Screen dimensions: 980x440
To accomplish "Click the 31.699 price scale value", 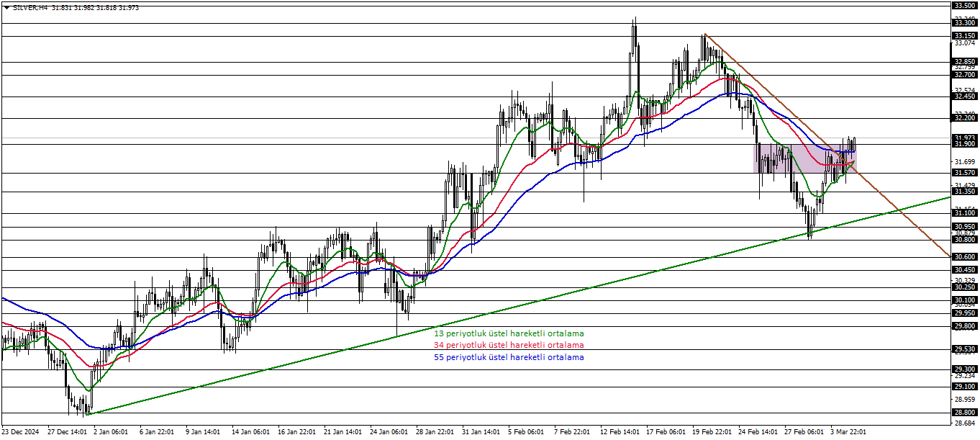I will (x=964, y=162).
